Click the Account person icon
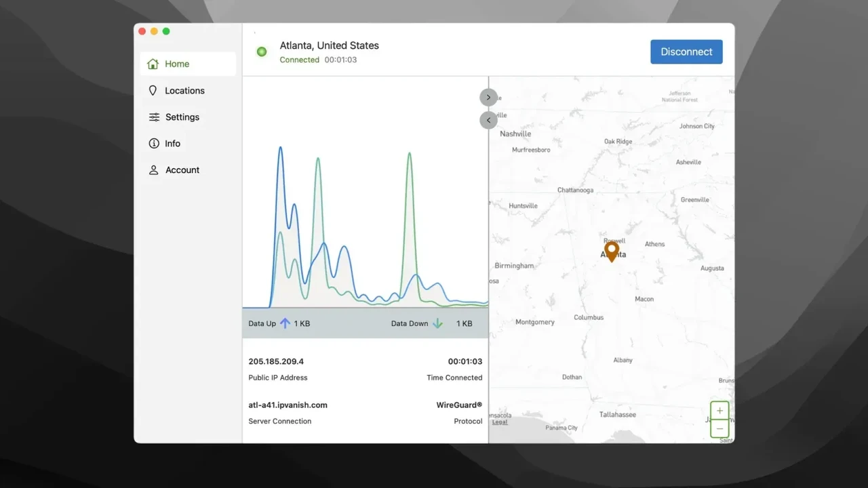This screenshot has width=868, height=488. (x=154, y=170)
